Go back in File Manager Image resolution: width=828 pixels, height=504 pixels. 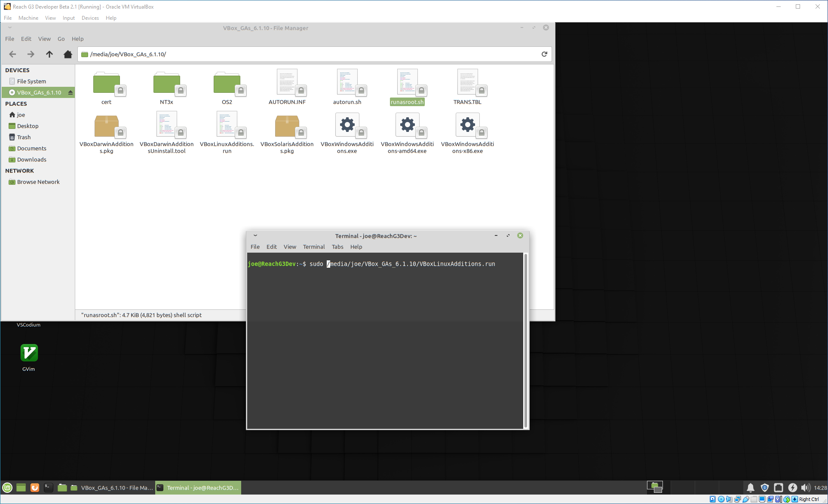coord(12,54)
